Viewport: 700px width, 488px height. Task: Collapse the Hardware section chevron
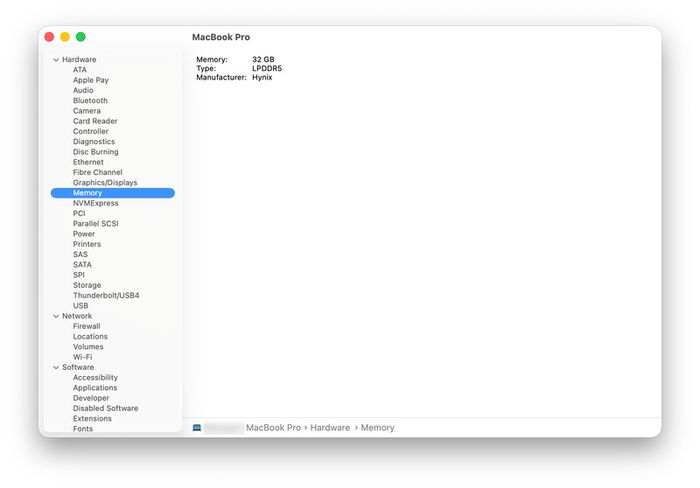pyautogui.click(x=56, y=59)
